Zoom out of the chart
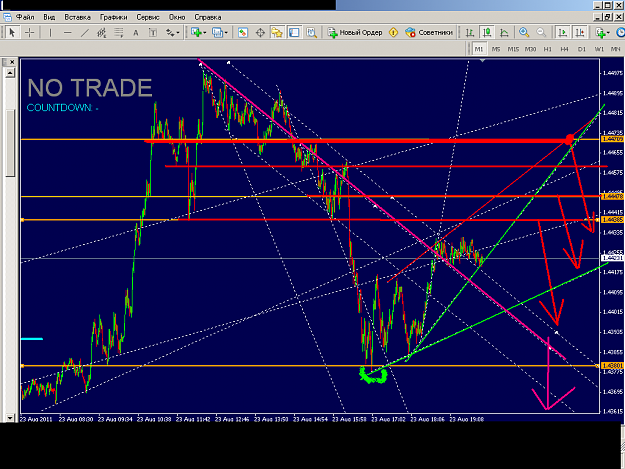625x469 pixels. click(541, 33)
